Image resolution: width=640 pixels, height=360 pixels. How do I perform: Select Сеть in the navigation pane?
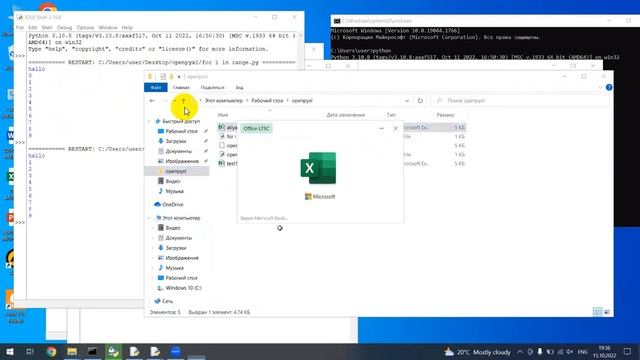tap(167, 301)
